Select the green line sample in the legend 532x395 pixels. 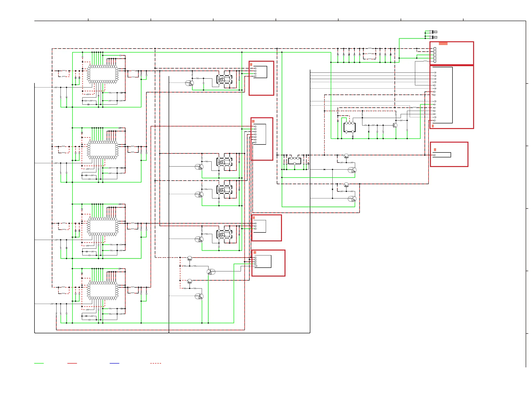[39, 363]
